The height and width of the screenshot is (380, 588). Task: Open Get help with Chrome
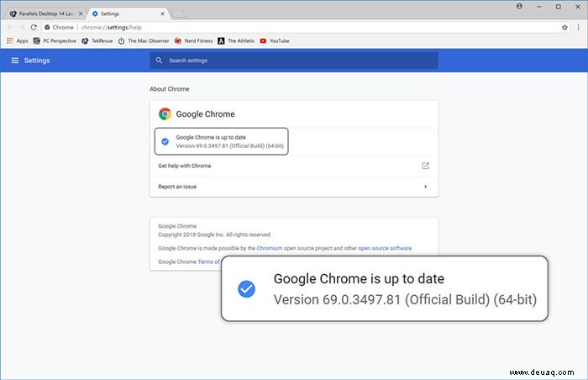[x=294, y=166]
